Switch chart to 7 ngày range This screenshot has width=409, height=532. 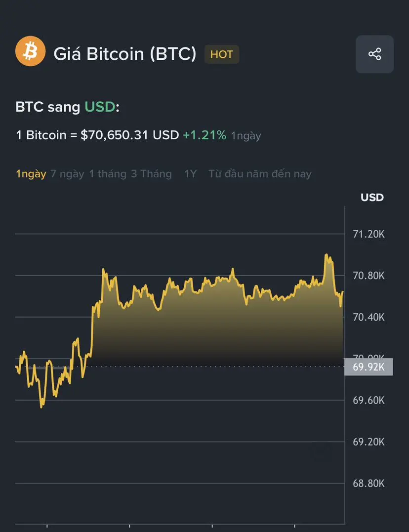click(67, 174)
